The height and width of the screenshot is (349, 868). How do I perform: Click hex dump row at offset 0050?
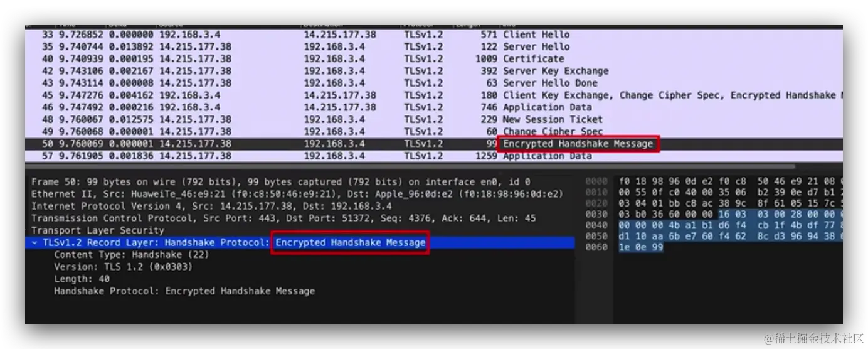pos(714,236)
